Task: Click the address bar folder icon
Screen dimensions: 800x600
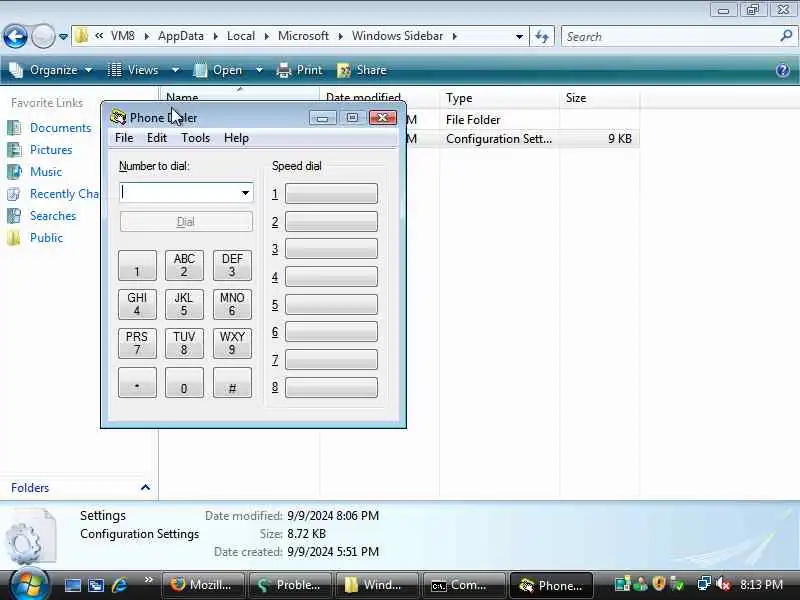Action: pyautogui.click(x=81, y=36)
